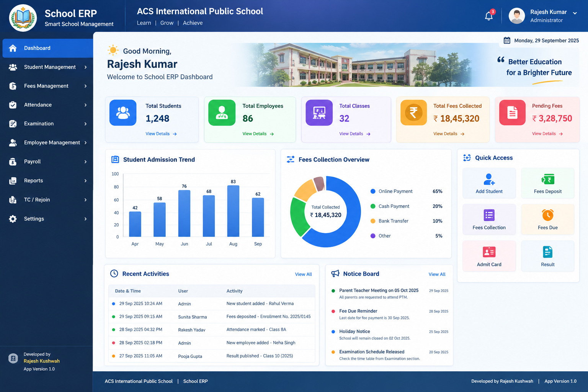
Task: Click the Total Employees card icon
Action: click(222, 113)
